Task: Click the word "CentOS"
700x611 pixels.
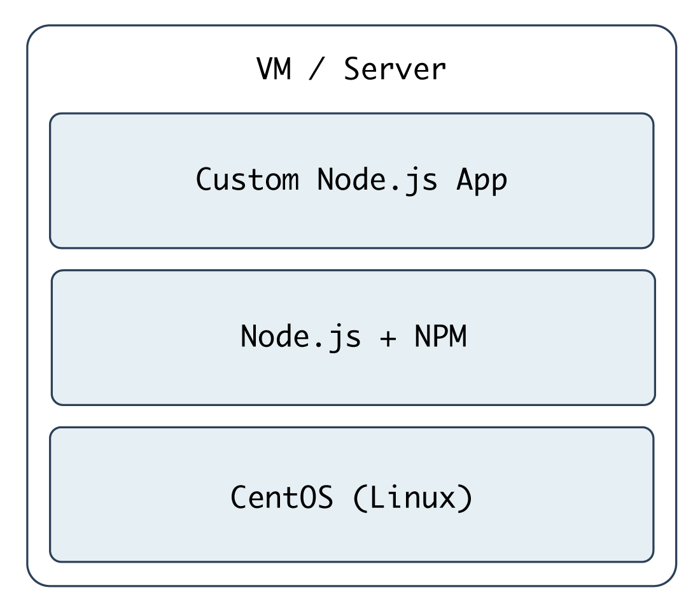Action: pyautogui.click(x=281, y=498)
